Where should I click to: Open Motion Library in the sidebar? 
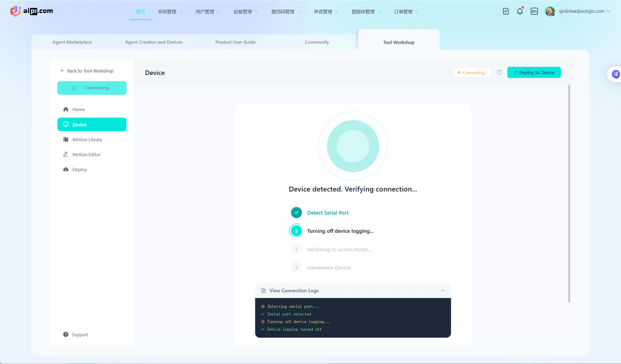point(92,140)
